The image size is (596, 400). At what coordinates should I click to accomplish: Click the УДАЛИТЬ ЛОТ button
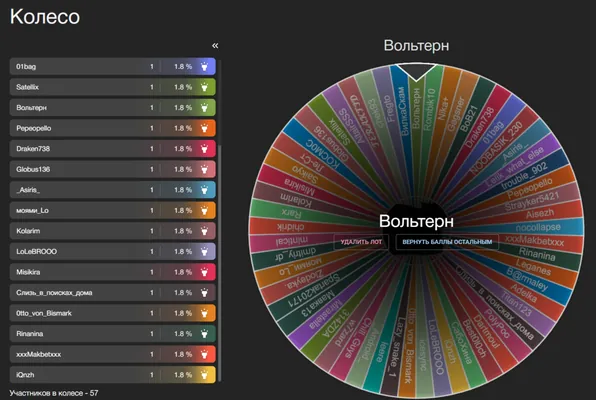(x=361, y=242)
